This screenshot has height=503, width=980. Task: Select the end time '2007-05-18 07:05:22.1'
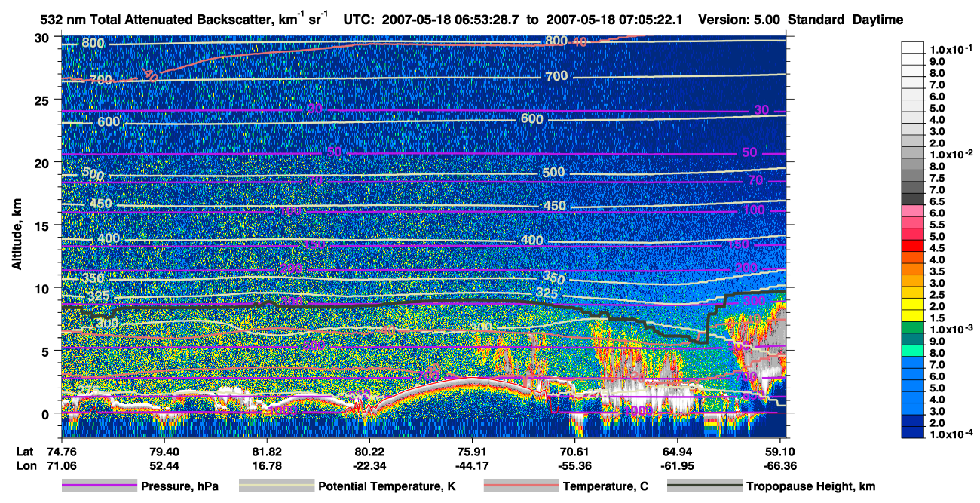tap(614, 20)
